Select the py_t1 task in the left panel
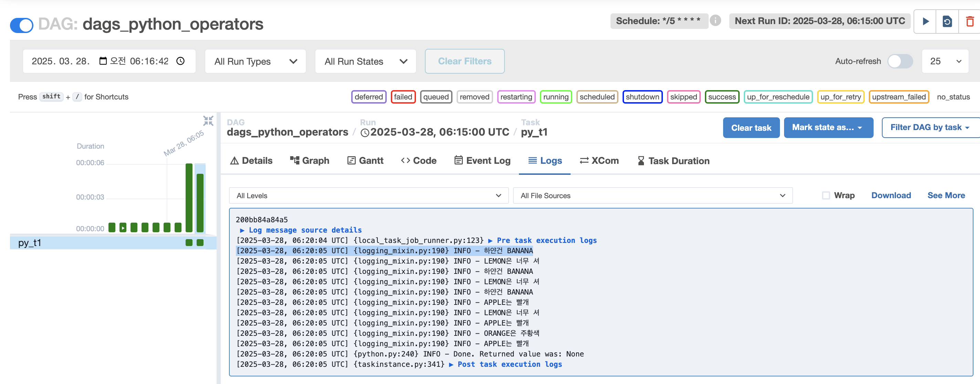This screenshot has height=384, width=980. [x=30, y=242]
